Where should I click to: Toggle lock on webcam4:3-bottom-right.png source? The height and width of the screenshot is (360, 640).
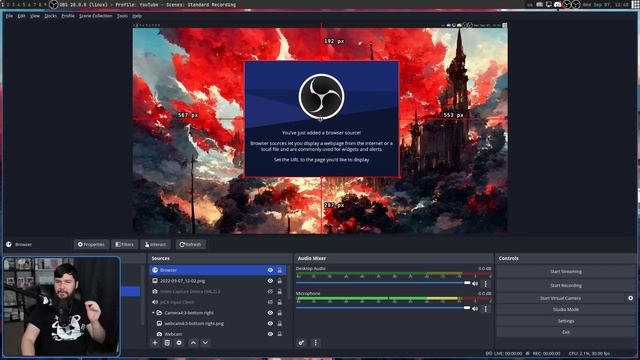coord(280,324)
